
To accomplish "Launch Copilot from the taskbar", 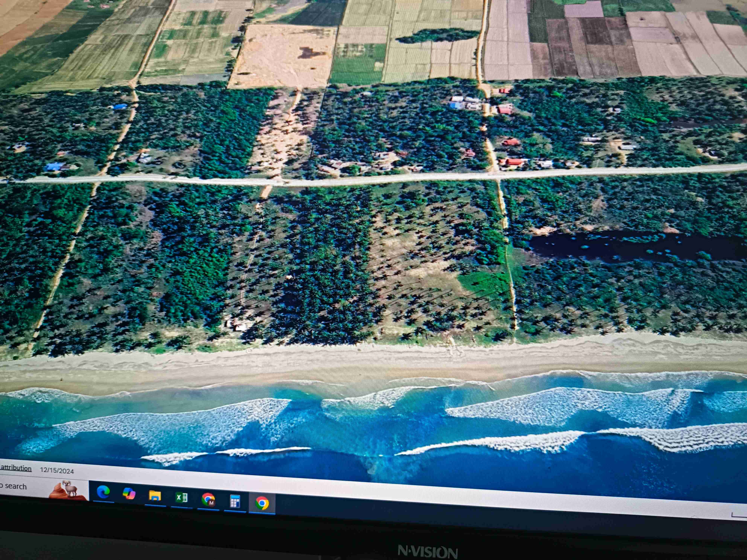I will coord(129,494).
